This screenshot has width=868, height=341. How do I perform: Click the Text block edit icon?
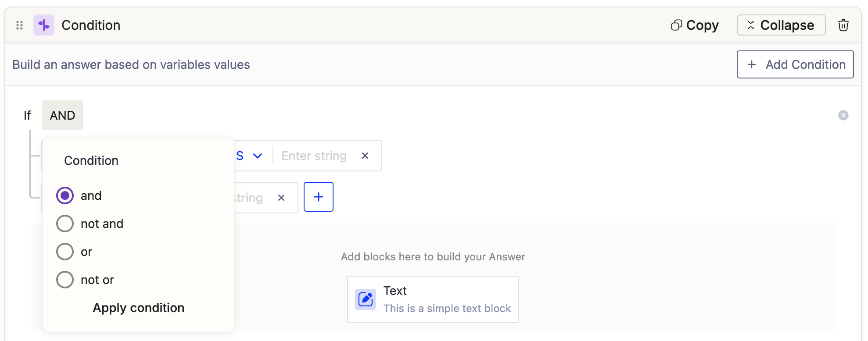tap(365, 299)
